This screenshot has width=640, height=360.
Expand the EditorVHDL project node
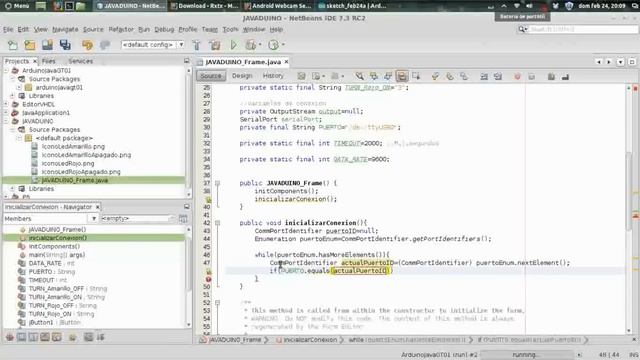(x=6, y=104)
